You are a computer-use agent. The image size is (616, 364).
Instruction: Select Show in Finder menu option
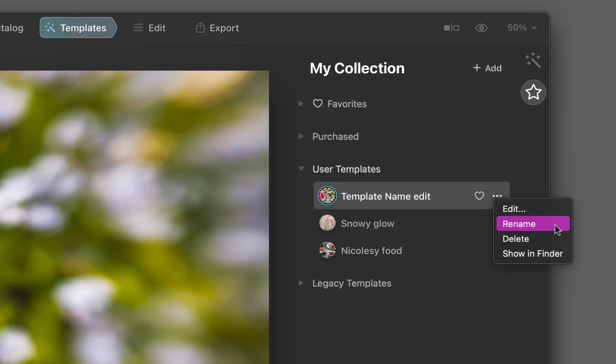[532, 254]
